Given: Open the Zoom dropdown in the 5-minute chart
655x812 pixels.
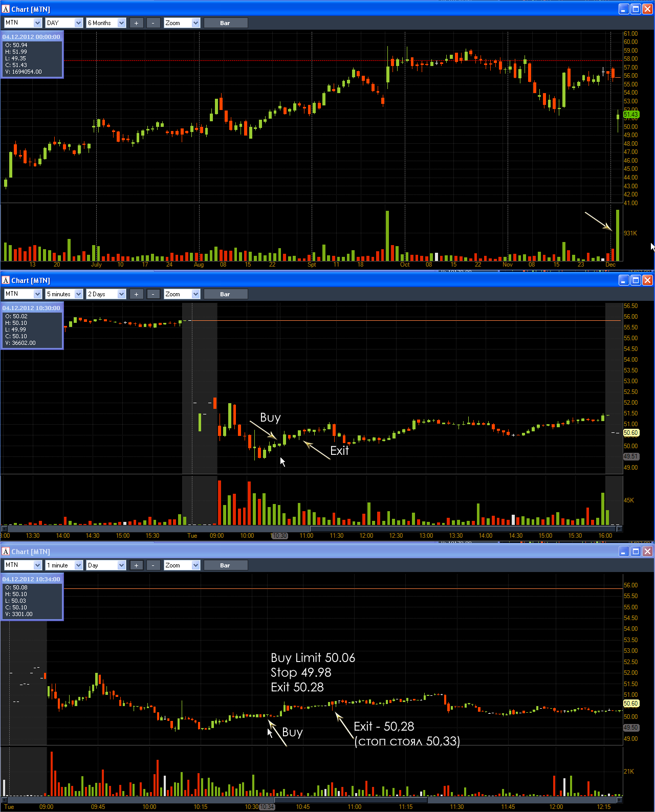Looking at the screenshot, I should click(182, 294).
